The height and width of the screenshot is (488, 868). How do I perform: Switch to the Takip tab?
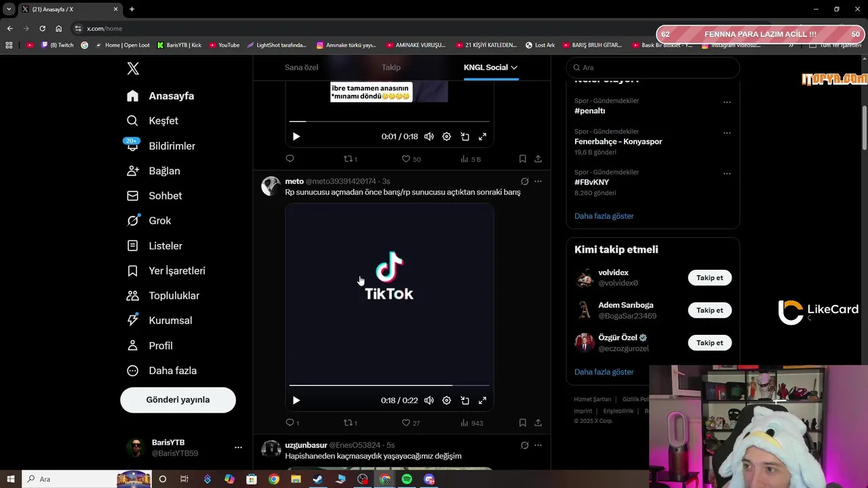pyautogui.click(x=391, y=67)
